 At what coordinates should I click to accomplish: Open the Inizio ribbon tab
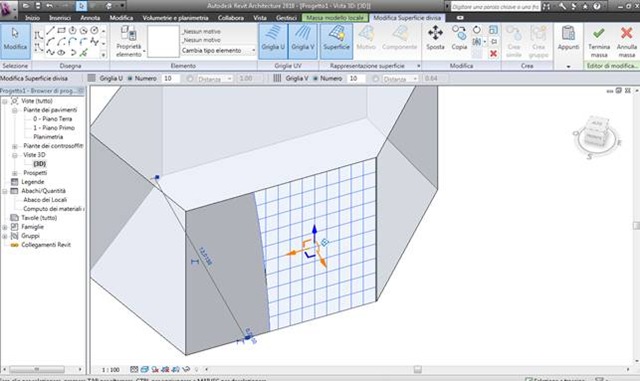pyautogui.click(x=32, y=18)
